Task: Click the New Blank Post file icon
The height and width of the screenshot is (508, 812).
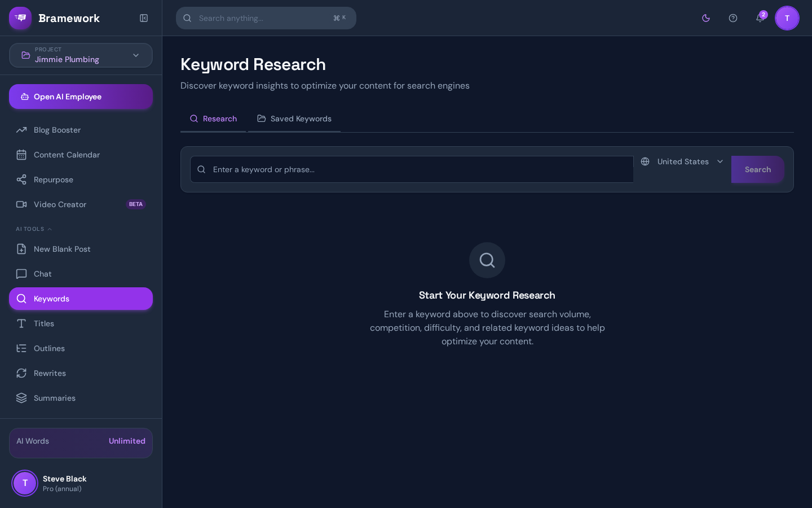Action: [21, 249]
